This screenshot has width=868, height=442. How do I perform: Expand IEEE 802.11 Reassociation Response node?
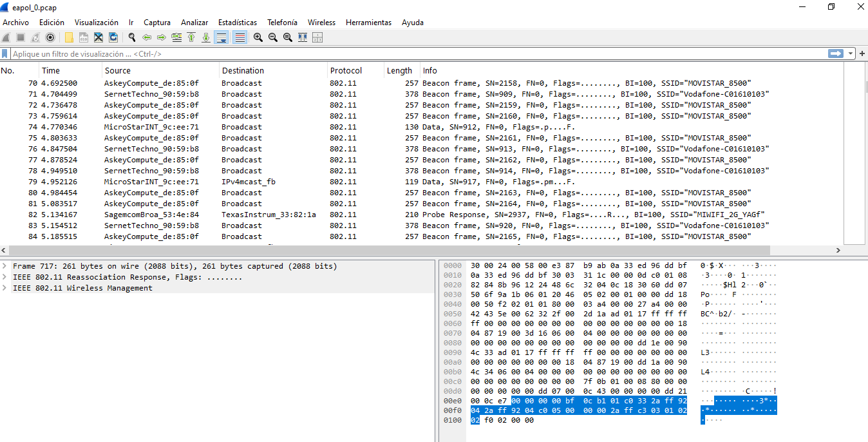tap(5, 277)
